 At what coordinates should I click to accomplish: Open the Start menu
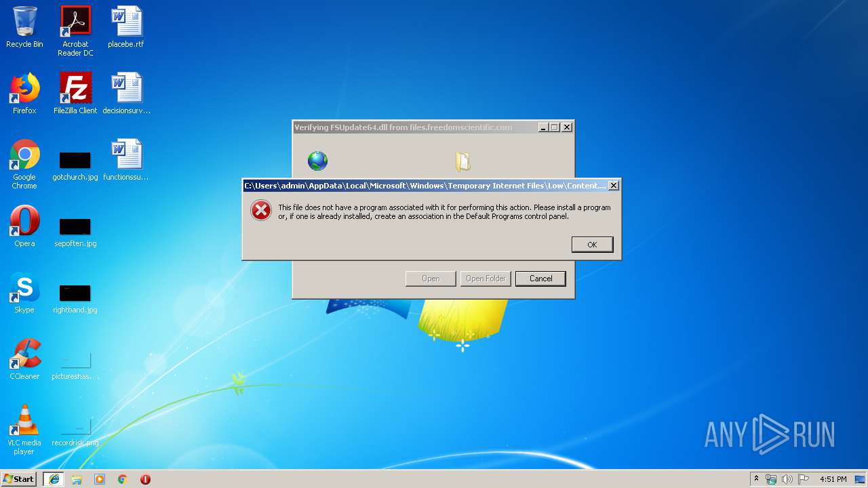pyautogui.click(x=18, y=479)
